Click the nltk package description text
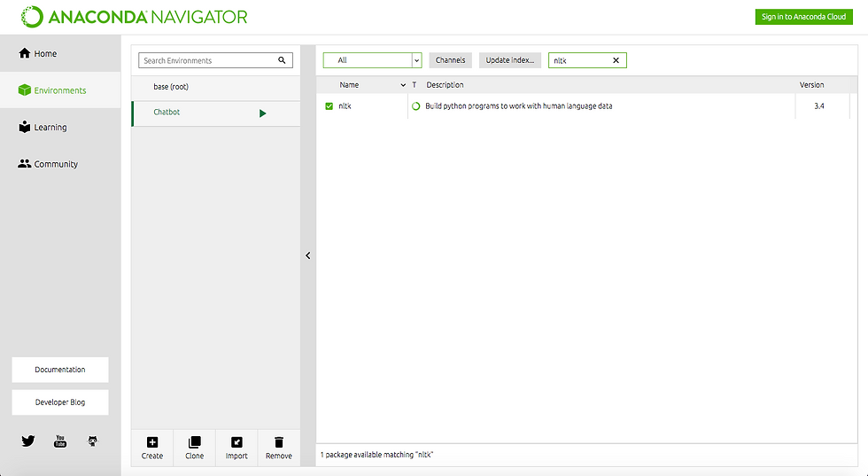This screenshot has height=476, width=868. [519, 105]
